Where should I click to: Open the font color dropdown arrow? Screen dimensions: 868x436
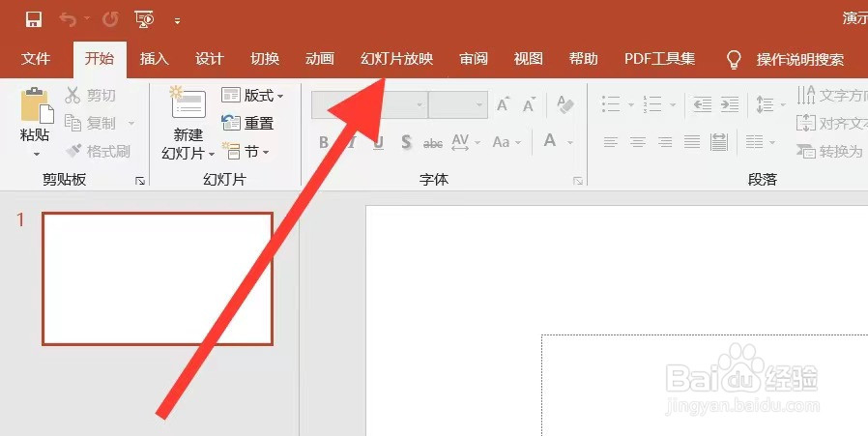click(x=570, y=143)
